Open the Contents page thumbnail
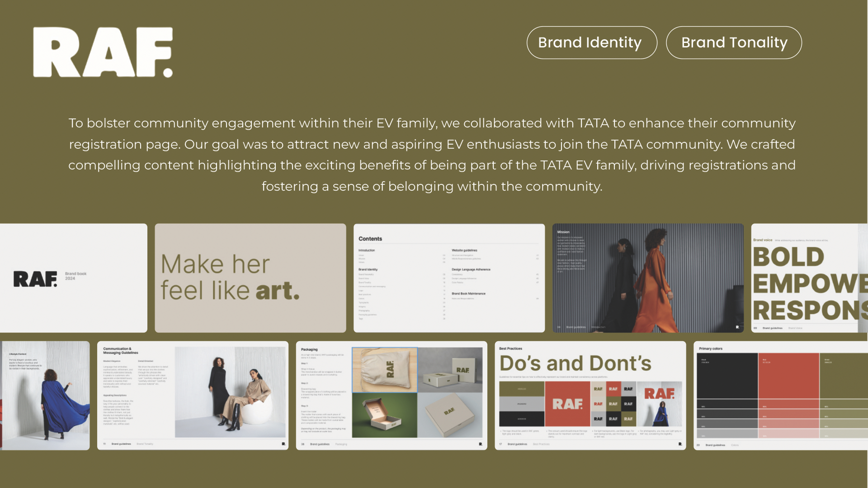868x488 pixels. [449, 277]
